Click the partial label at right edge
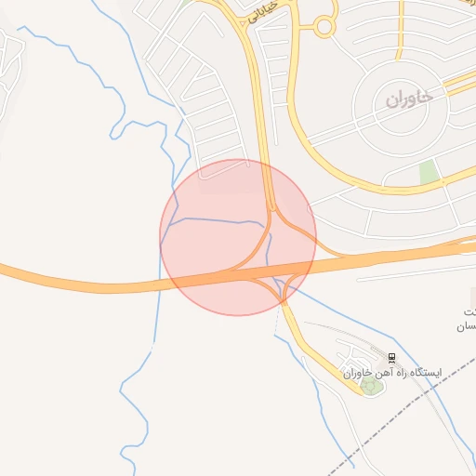 (467, 319)
